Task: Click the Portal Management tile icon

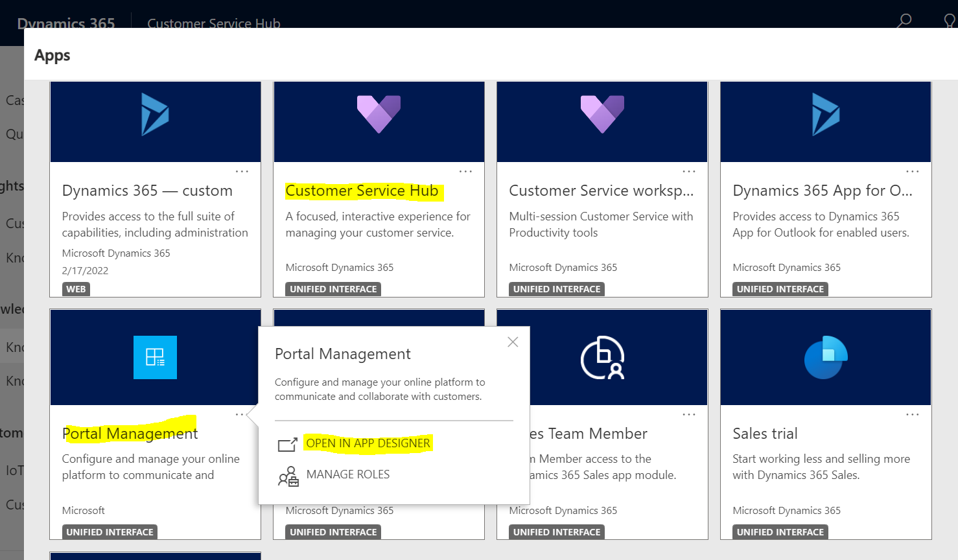Action: (x=155, y=357)
